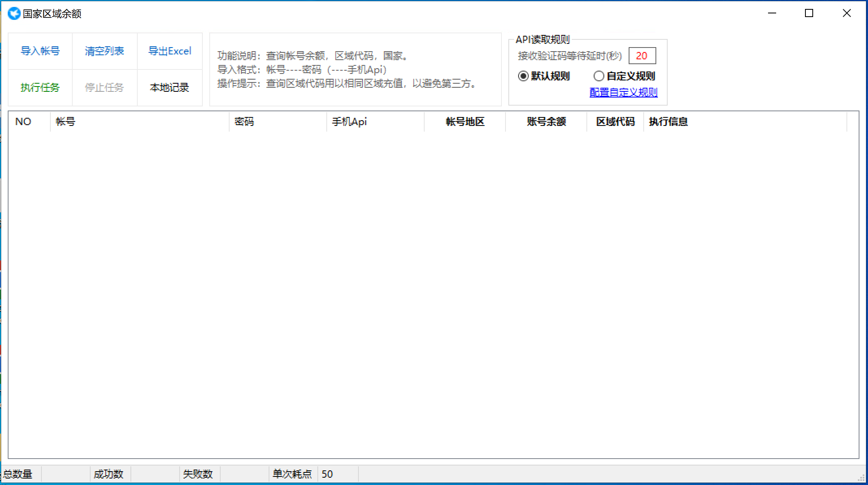Click the 单次耗点 status bar label
This screenshot has height=485, width=868.
pos(292,474)
